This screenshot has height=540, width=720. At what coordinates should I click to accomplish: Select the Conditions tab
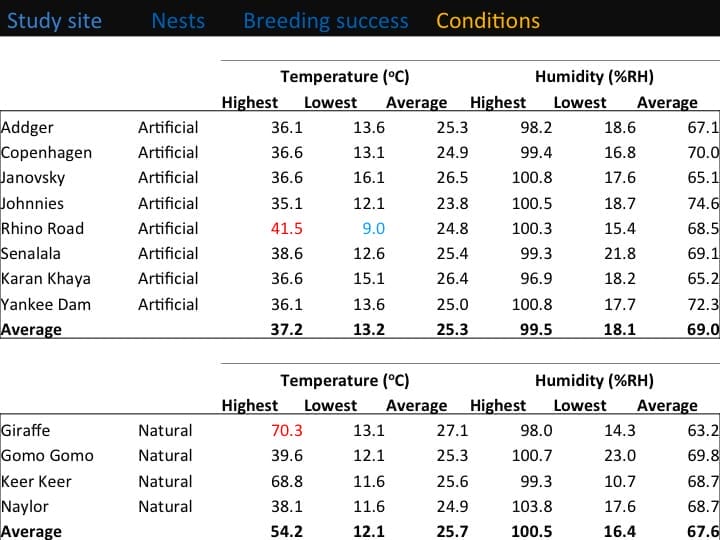coord(488,21)
